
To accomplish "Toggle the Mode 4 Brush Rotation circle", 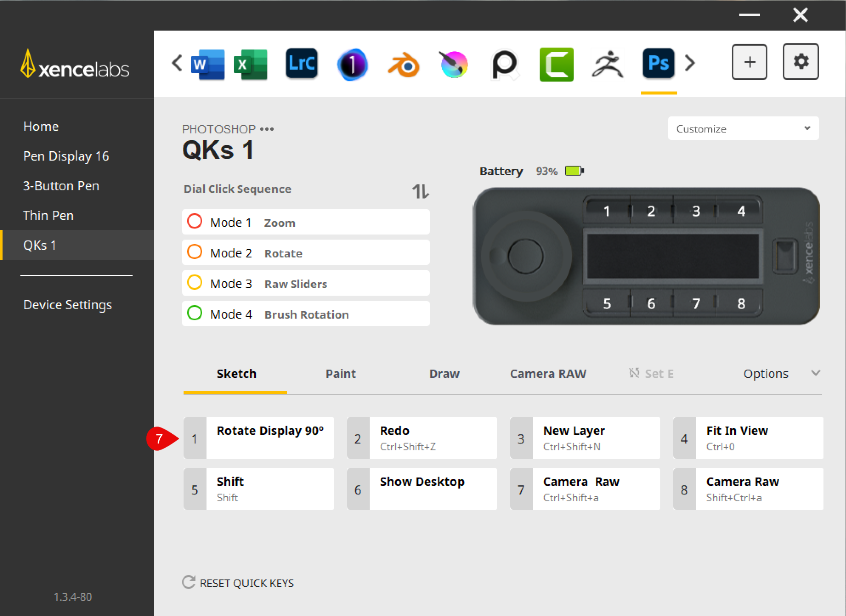I will coord(195,313).
